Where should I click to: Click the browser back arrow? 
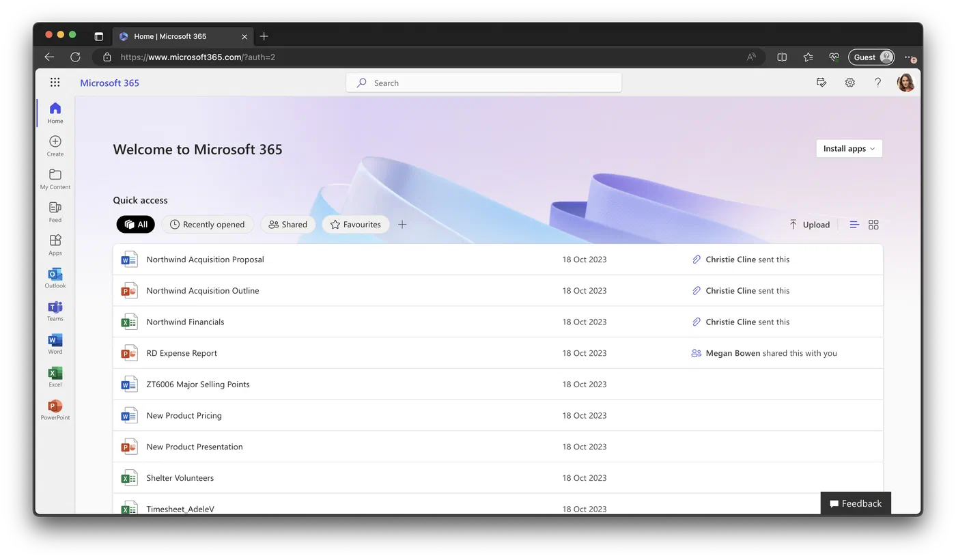pos(49,57)
